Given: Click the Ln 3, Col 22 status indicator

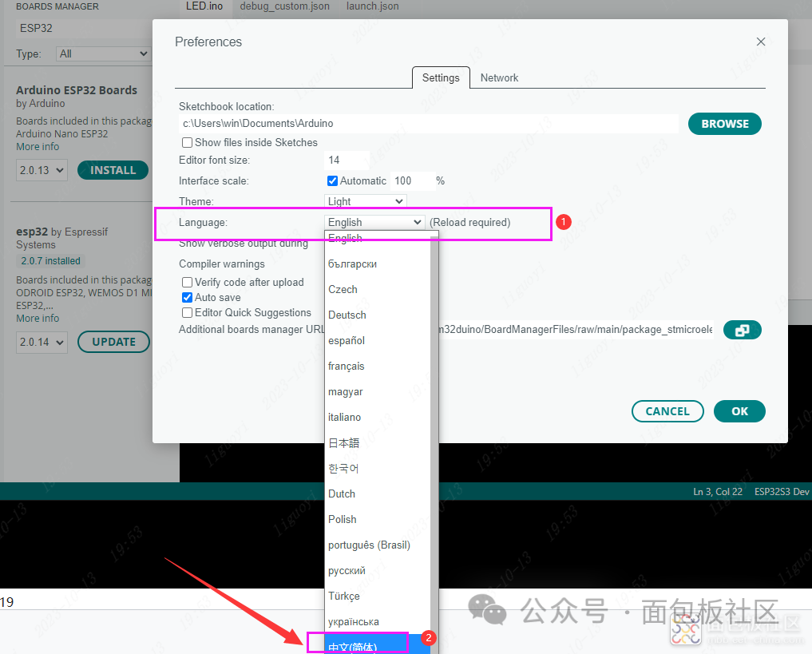Looking at the screenshot, I should [x=717, y=491].
